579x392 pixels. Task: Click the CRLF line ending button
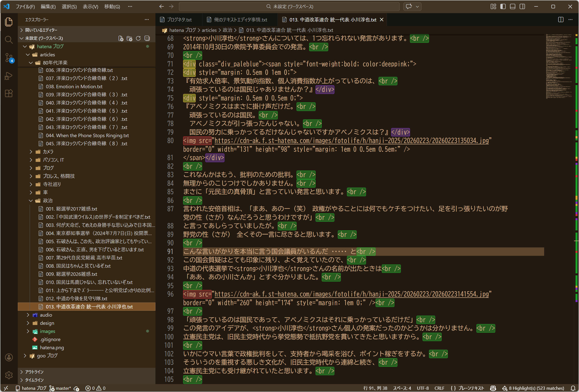pyautogui.click(x=439, y=388)
